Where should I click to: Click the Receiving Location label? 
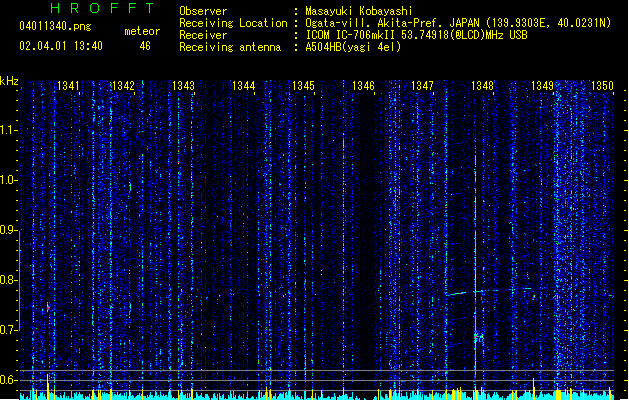click(x=233, y=23)
